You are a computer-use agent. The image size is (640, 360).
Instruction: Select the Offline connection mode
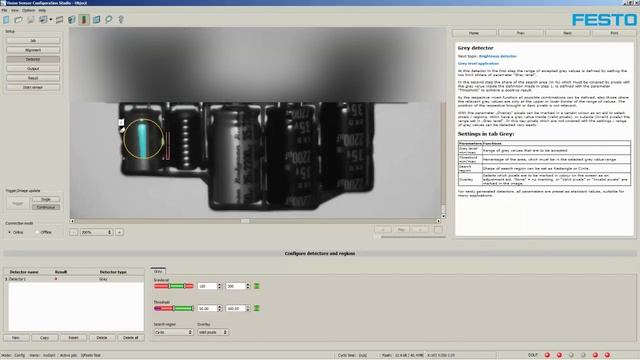[x=43, y=232]
